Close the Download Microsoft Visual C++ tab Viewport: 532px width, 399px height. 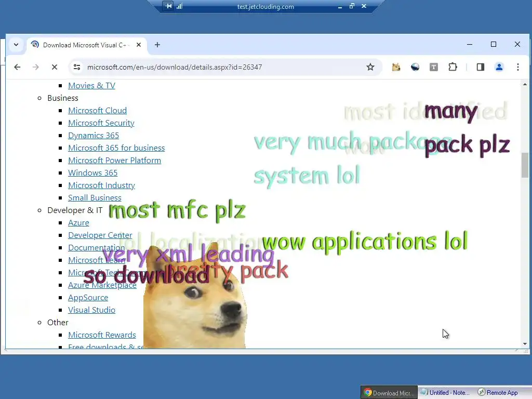(138, 45)
